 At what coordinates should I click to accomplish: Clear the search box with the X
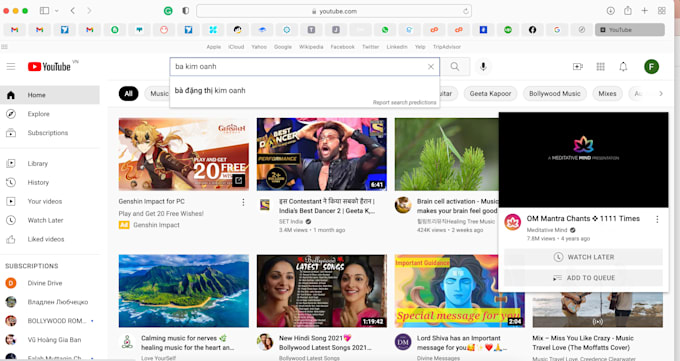(431, 66)
